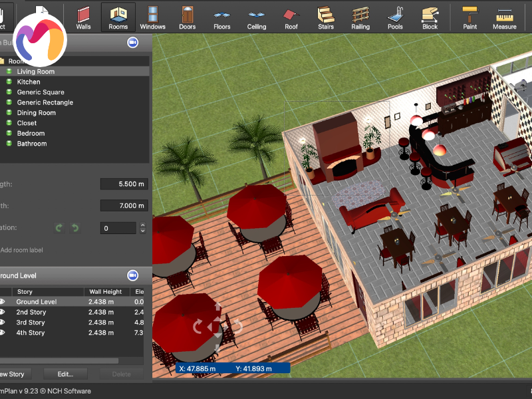Hide the 2nd Story with its eye icon

point(3,312)
